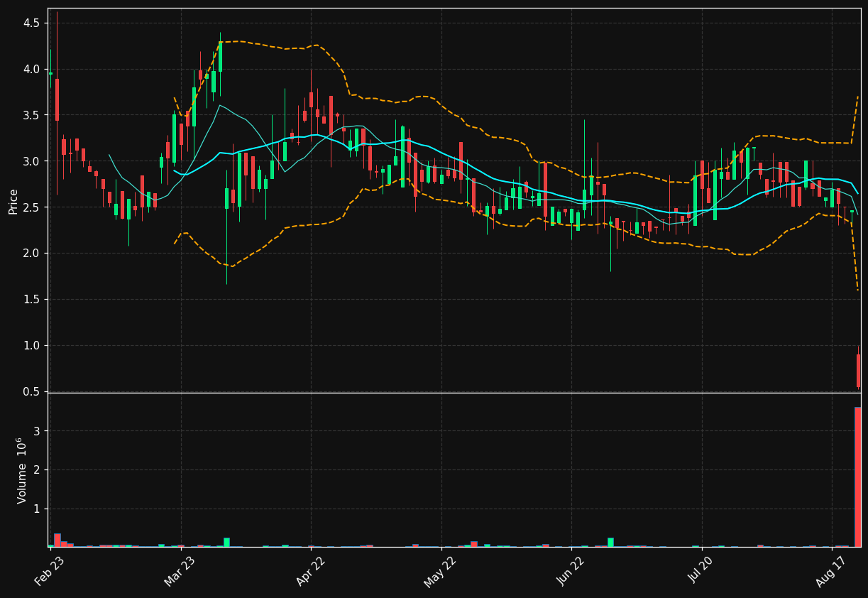
Task: Click the May 22 date label
Action: [x=441, y=572]
